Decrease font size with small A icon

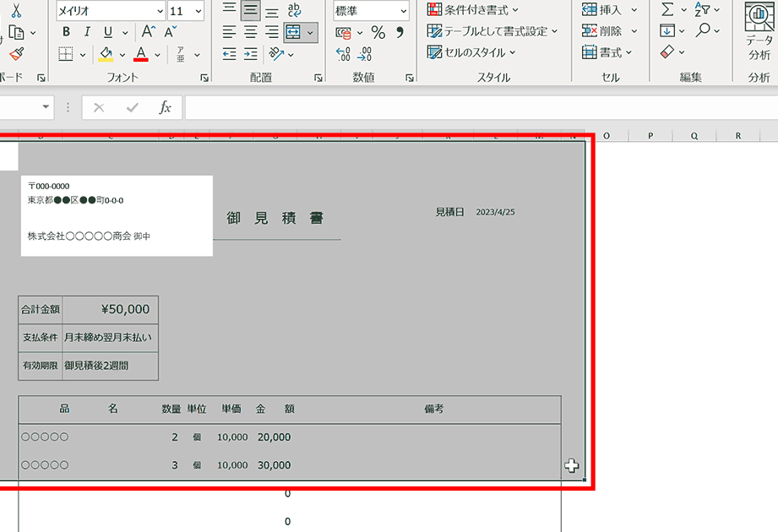[x=170, y=32]
